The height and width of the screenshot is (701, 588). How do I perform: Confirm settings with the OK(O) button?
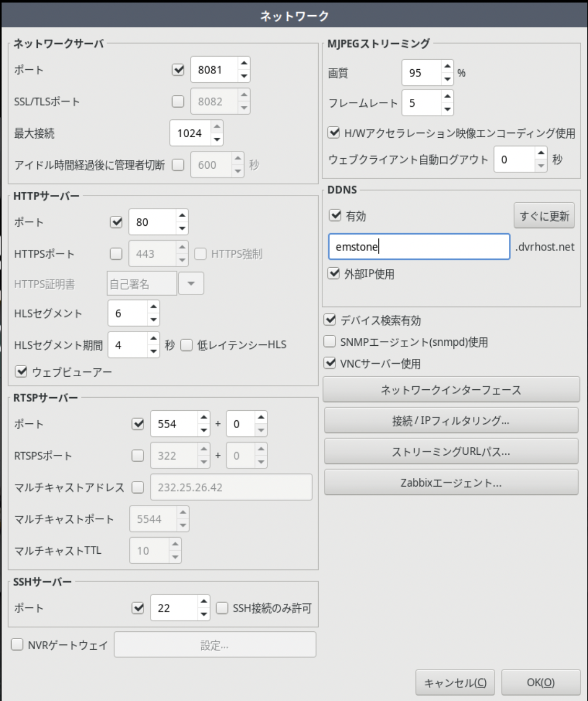click(x=540, y=682)
